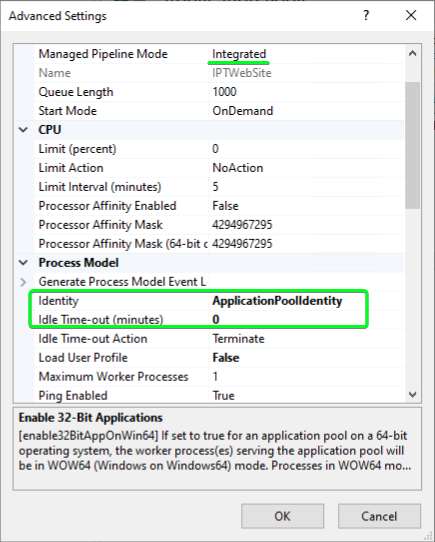
Task: Select the Queue Length property
Action: point(76,92)
